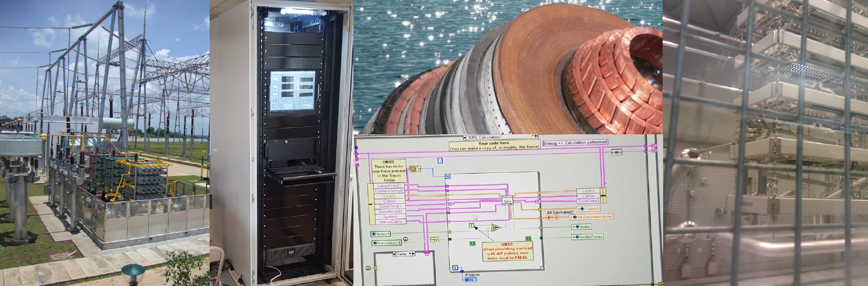This screenshot has height=286, width=868.
Task: Select the System unbundle element
Action: click(x=390, y=217)
